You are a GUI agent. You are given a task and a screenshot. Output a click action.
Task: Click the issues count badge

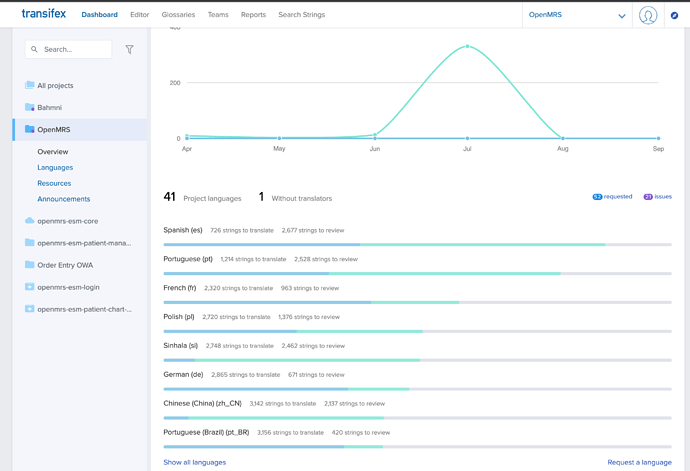pos(657,197)
